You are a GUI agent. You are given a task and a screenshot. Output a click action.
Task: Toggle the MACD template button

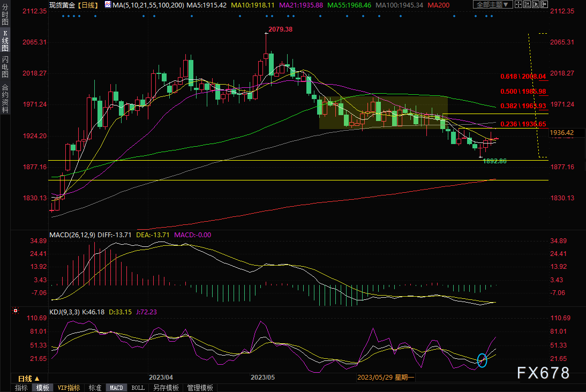click(x=116, y=388)
